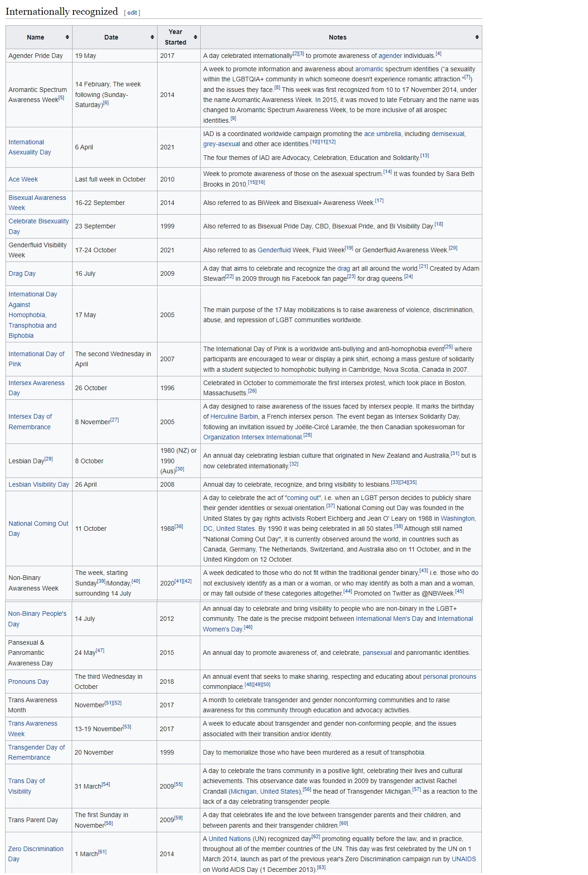Screen dimensions: 588x875
Task: Open citation [36] after 1988
Action: pos(178,527)
